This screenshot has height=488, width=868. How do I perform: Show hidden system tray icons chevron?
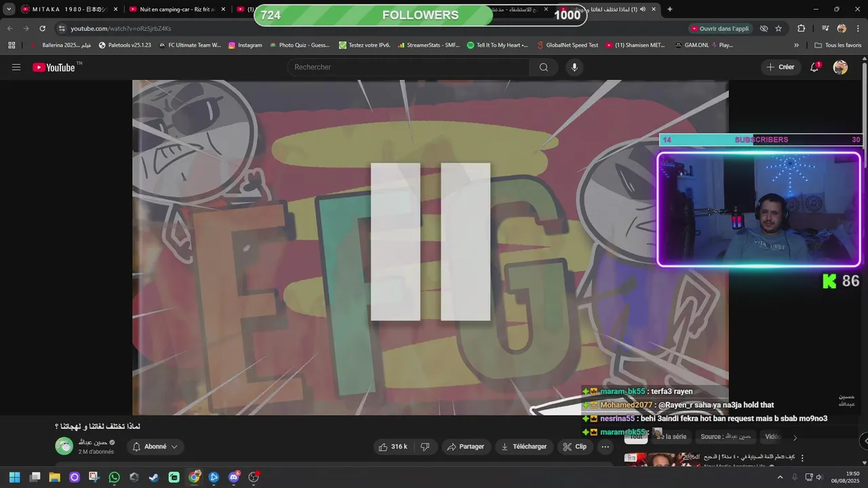780,477
